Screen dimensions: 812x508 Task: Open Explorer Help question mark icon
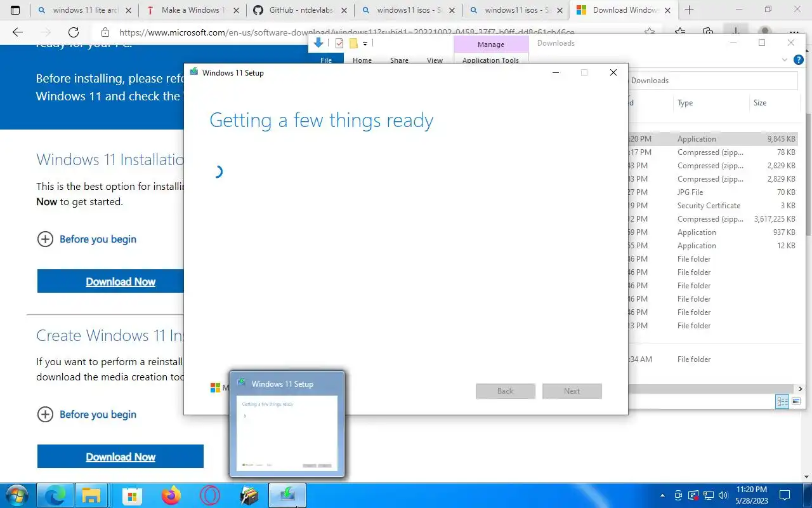(799, 60)
